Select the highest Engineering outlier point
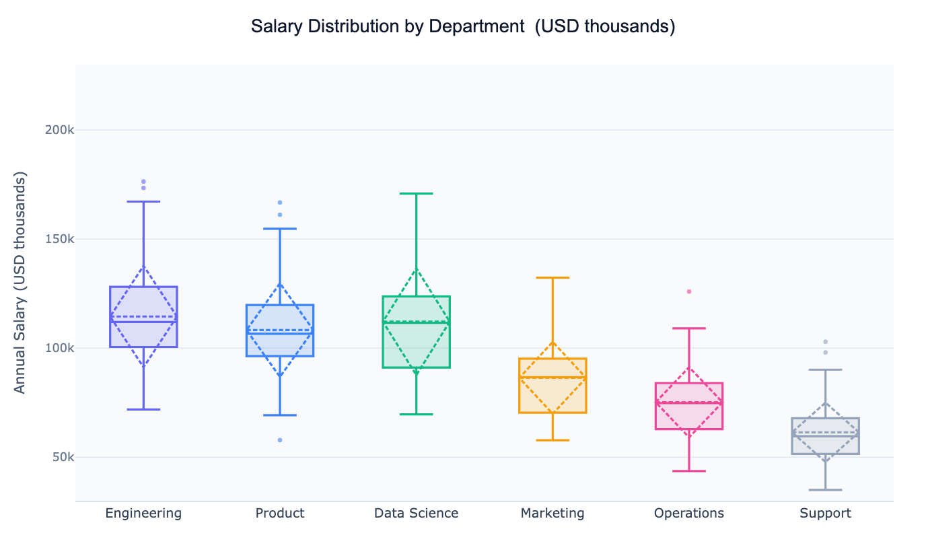Screen dimensions: 926x560 coord(143,182)
